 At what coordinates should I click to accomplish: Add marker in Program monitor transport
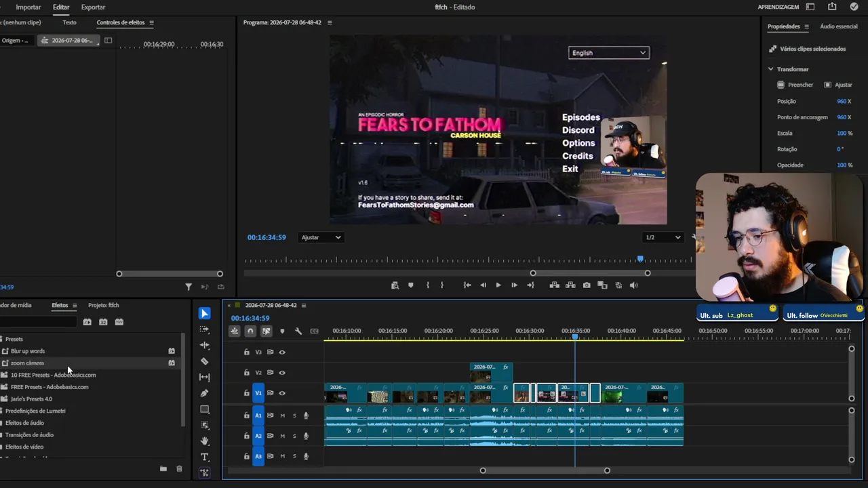411,285
